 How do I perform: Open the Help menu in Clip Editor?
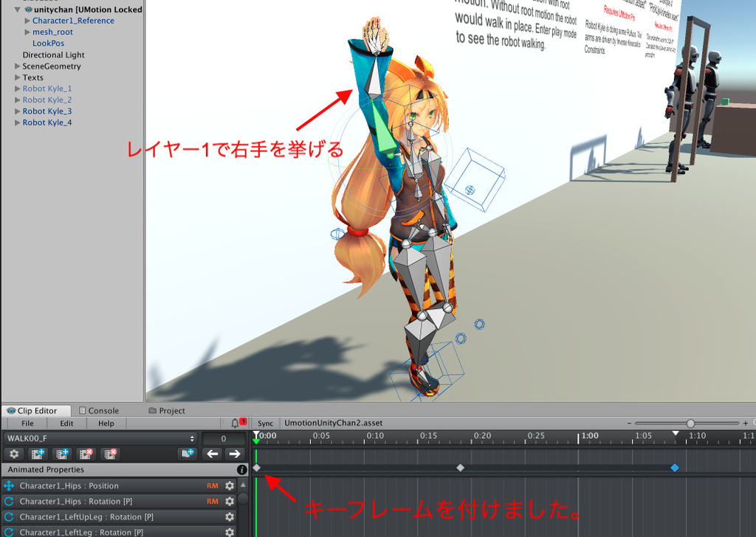tap(106, 423)
